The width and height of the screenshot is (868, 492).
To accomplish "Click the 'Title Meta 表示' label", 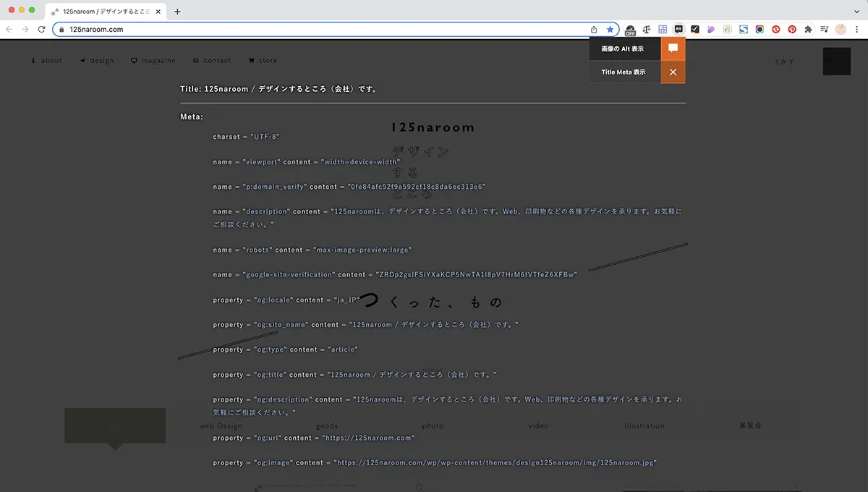I will pyautogui.click(x=623, y=72).
